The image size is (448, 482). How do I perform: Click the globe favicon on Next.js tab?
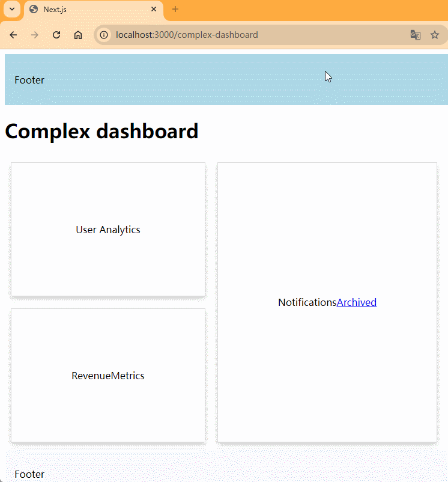34,10
